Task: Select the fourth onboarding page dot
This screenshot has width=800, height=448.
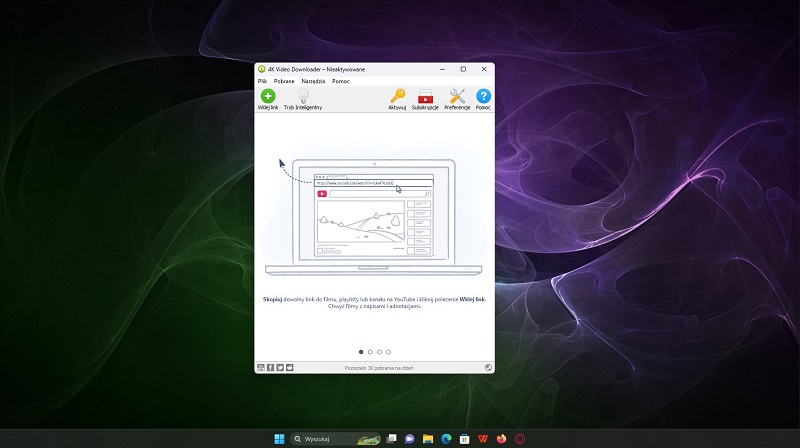Action: 388,352
